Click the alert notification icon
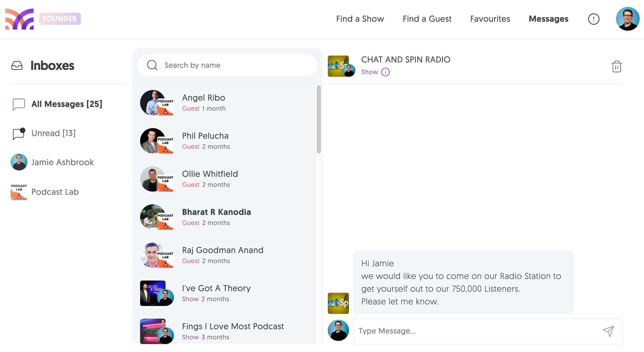This screenshot has height=352, width=644. click(594, 19)
